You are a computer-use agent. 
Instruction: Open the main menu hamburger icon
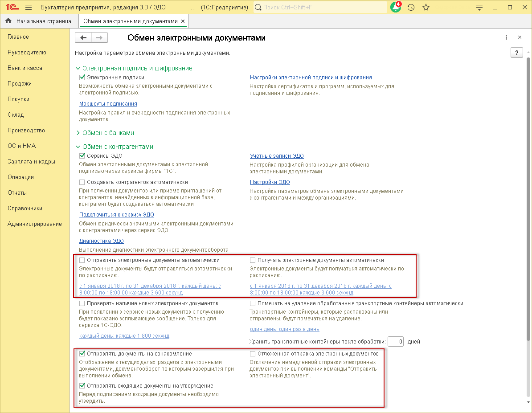pyautogui.click(x=29, y=7)
